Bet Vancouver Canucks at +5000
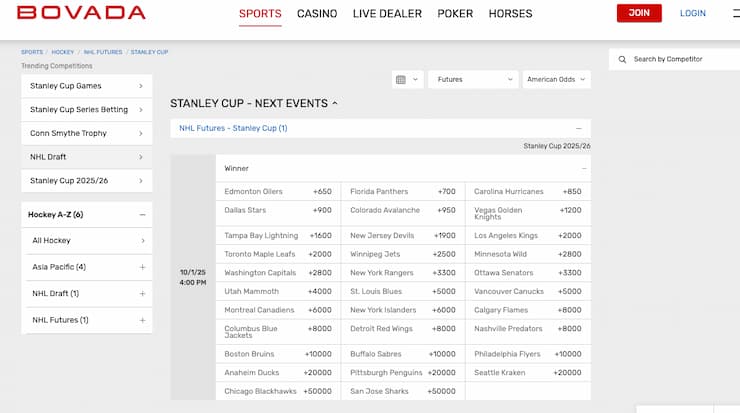The image size is (740, 413). 528,292
